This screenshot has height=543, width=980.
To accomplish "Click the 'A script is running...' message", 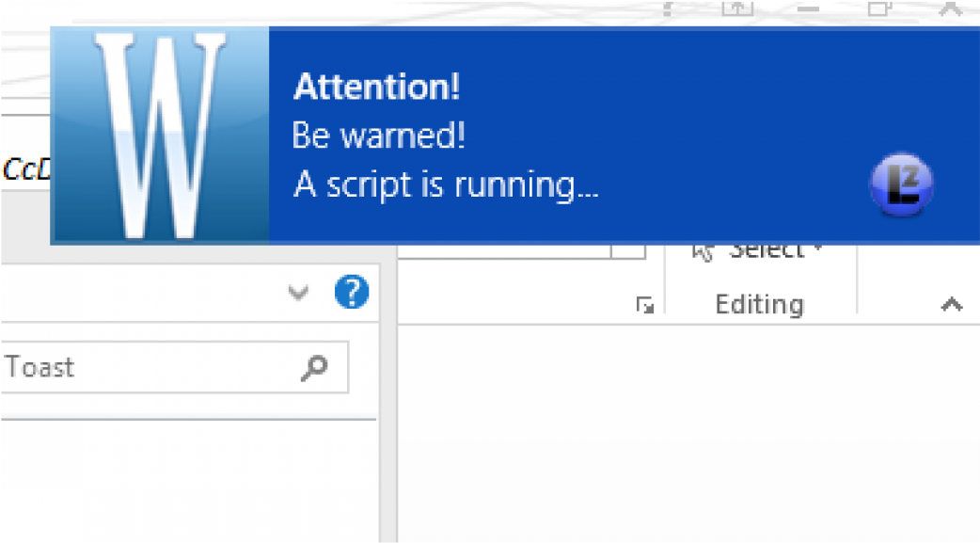I will pos(446,185).
